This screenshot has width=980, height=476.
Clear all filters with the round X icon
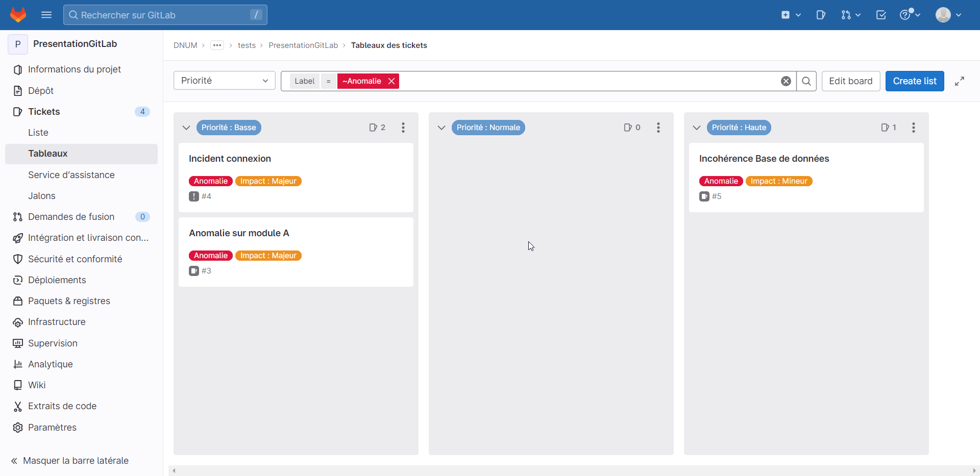pos(786,81)
